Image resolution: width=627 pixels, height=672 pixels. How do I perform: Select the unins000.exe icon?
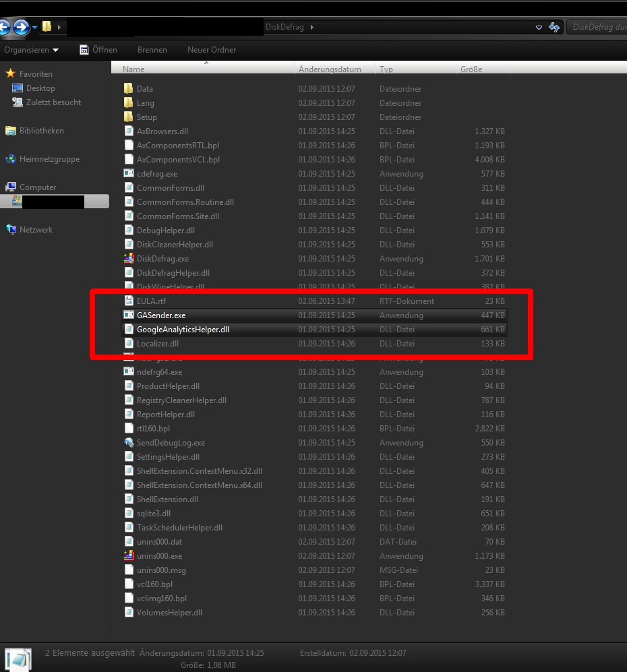129,555
